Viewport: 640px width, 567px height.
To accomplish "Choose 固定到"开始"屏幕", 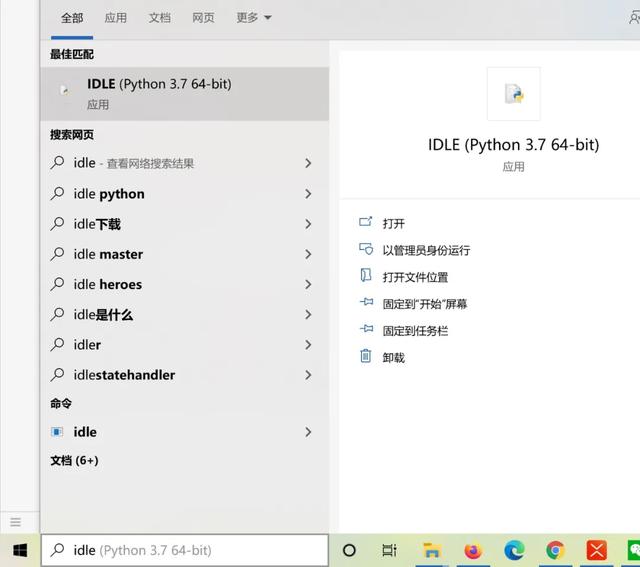I will click(x=424, y=304).
